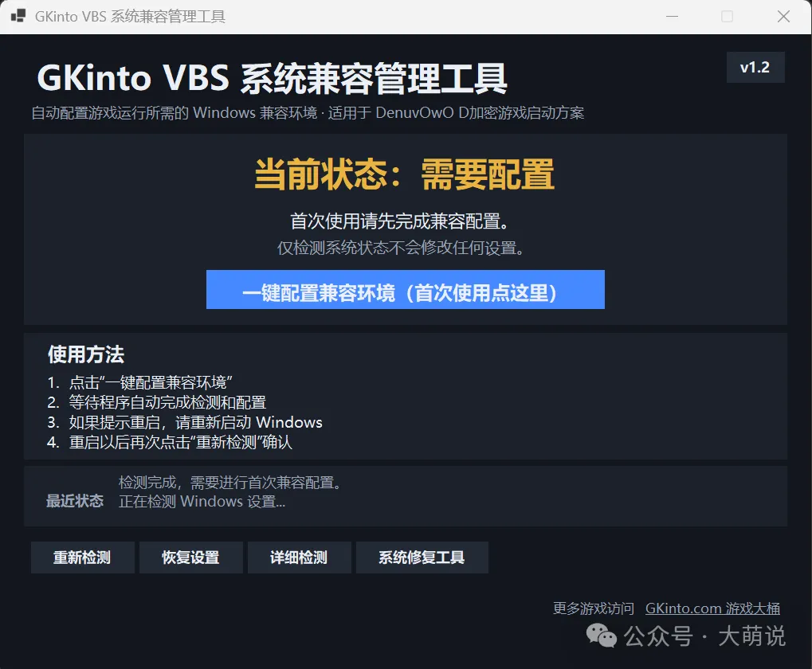The height and width of the screenshot is (669, 812).
Task: Click the app icon in the title bar
Action: coord(18,16)
